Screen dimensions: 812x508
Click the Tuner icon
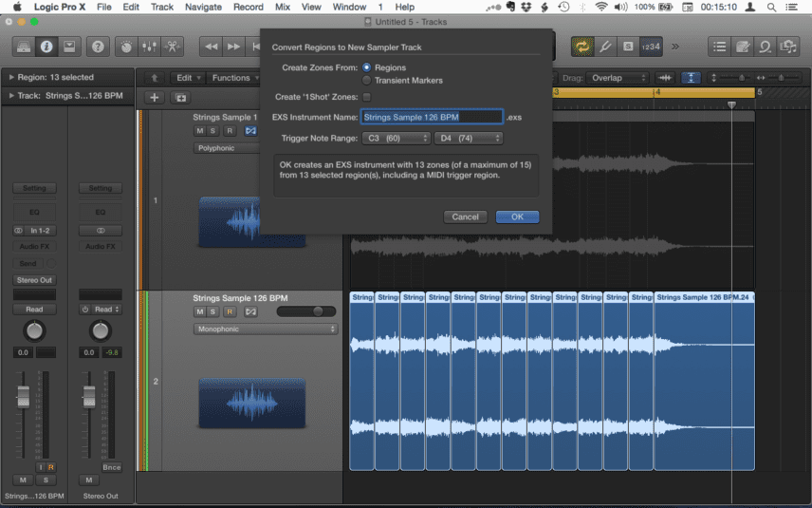(x=605, y=47)
